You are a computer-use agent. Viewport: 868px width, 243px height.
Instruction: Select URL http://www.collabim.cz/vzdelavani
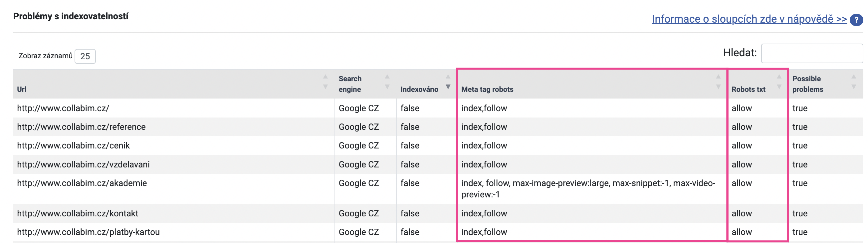point(83,164)
